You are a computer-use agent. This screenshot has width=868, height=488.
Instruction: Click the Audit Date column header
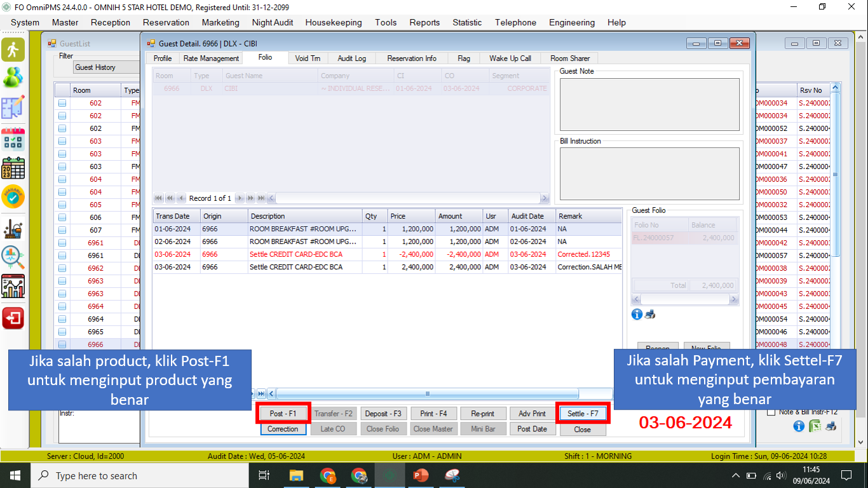(532, 216)
